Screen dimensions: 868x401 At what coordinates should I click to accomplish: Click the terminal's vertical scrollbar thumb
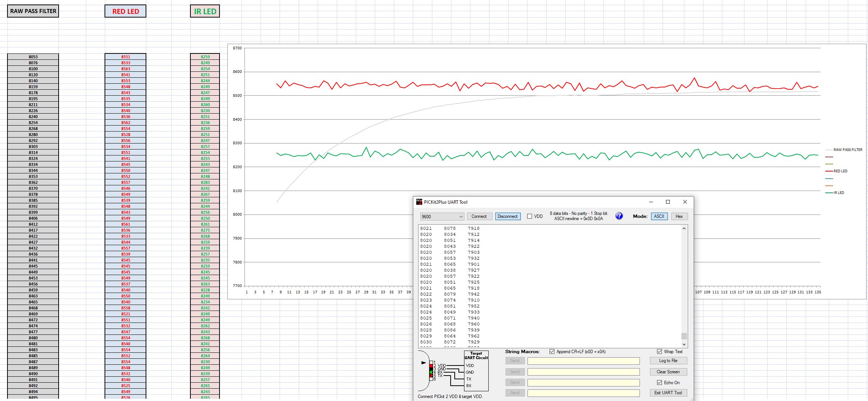(x=684, y=336)
